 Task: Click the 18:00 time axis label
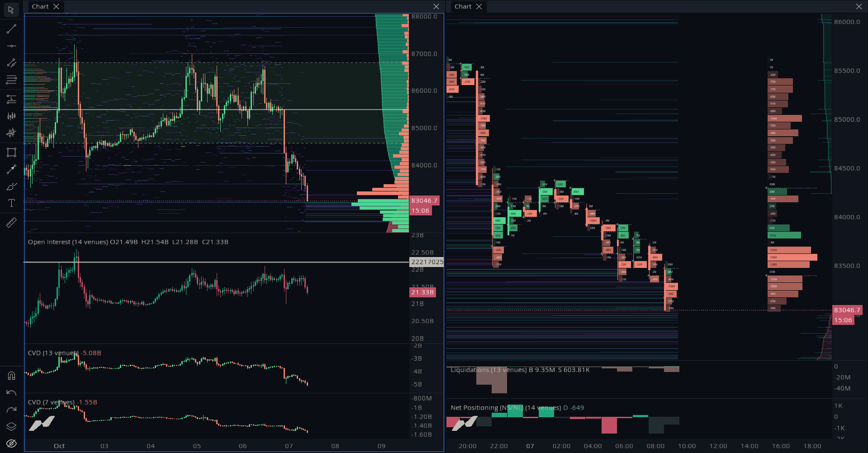[x=812, y=446]
